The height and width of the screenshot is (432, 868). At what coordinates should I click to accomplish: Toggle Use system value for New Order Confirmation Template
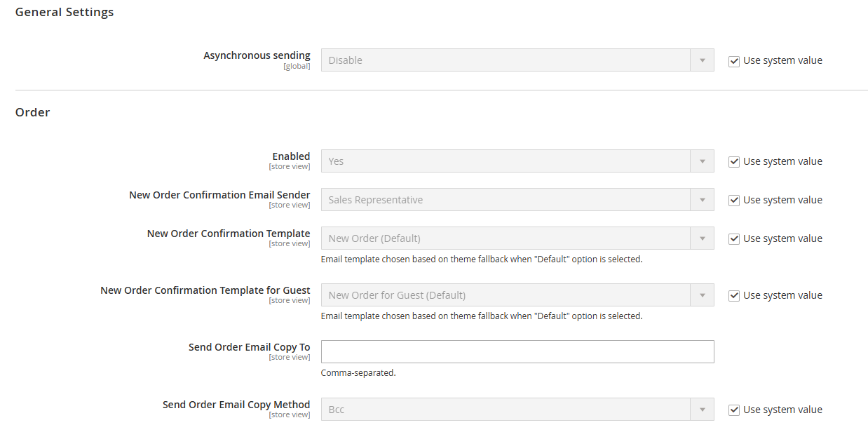pos(734,239)
